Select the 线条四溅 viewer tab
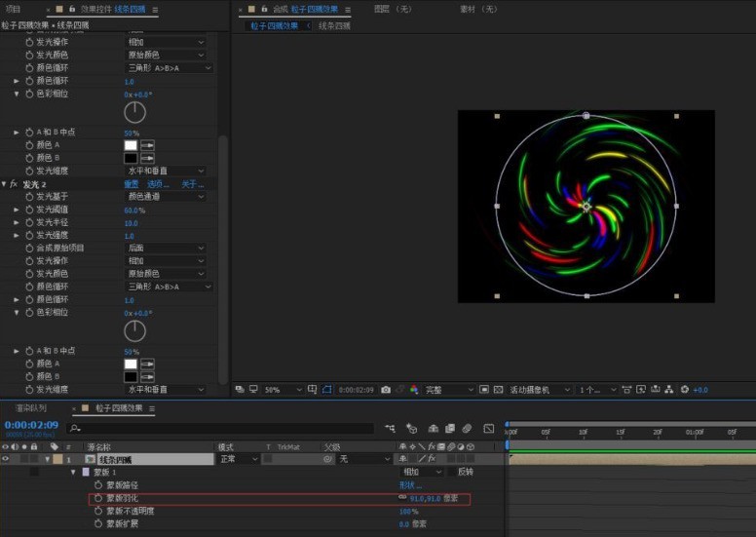The width and height of the screenshot is (756, 537). (334, 26)
